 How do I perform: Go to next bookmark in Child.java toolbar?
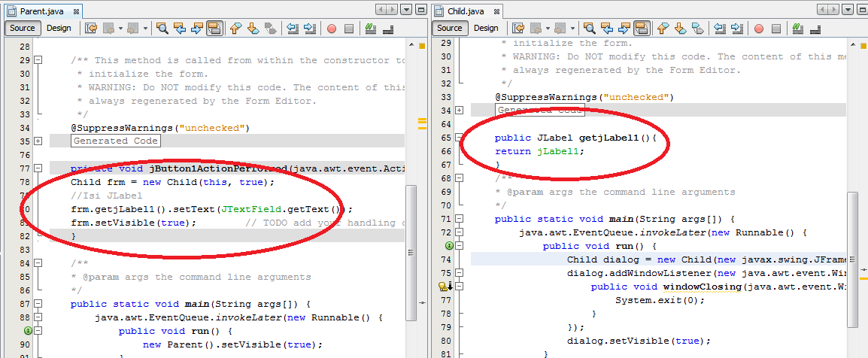(681, 29)
